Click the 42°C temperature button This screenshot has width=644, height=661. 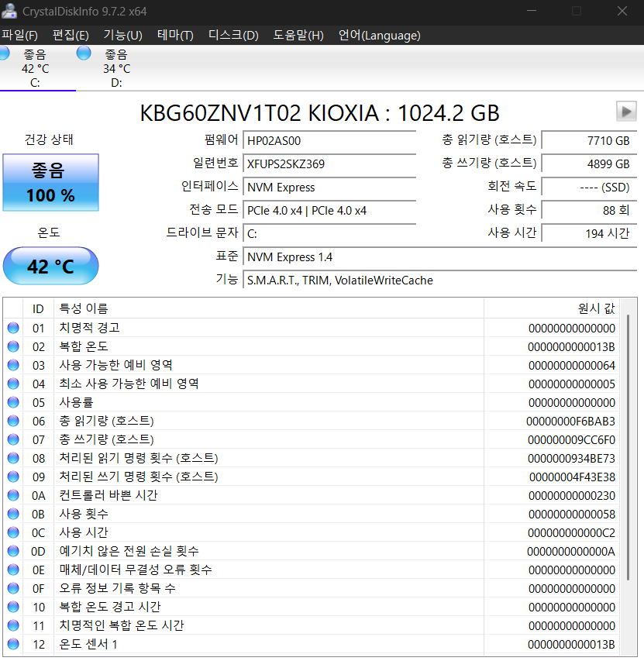50,266
